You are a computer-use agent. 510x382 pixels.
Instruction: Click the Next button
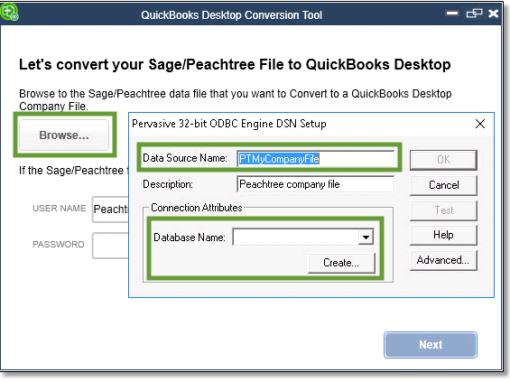coord(430,345)
